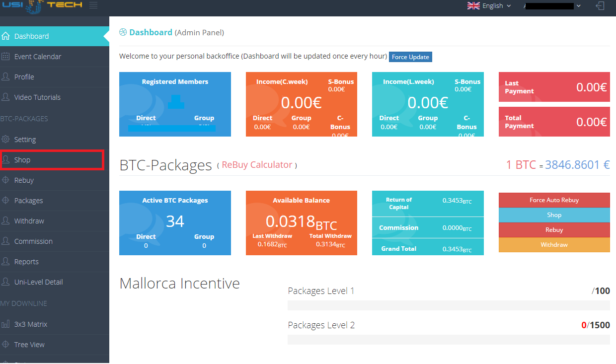Screen dimensions: 616x364
Task: Click the Return of Capital row
Action: (x=428, y=203)
